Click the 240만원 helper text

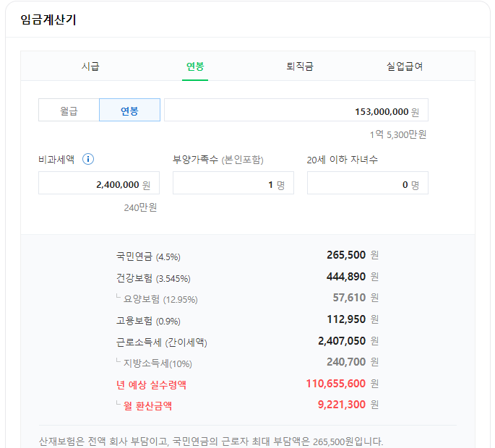pyautogui.click(x=140, y=207)
